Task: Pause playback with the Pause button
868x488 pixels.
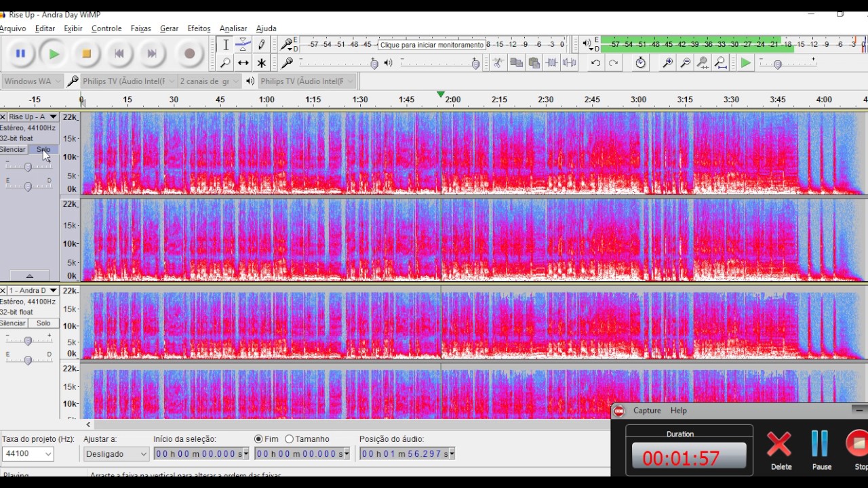Action: [x=20, y=54]
